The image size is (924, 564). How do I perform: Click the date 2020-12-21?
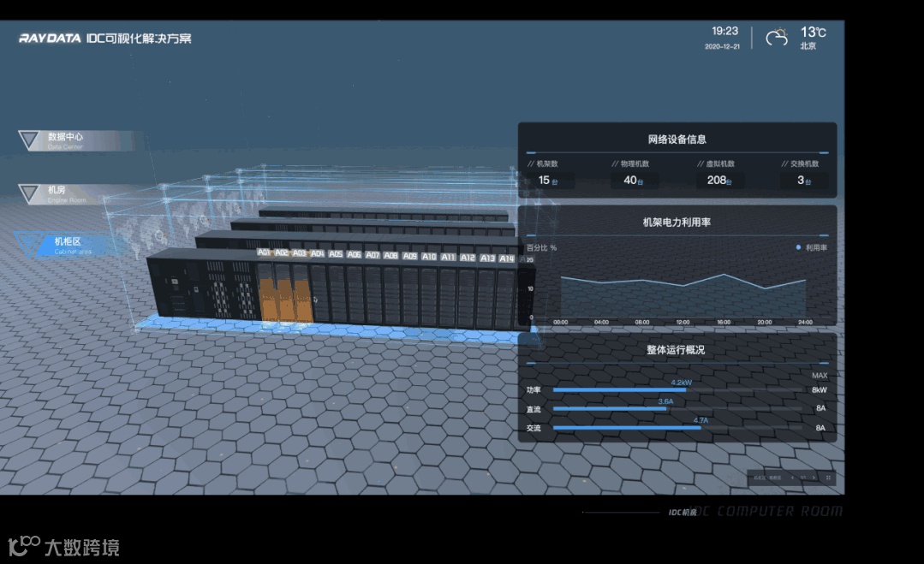point(722,46)
